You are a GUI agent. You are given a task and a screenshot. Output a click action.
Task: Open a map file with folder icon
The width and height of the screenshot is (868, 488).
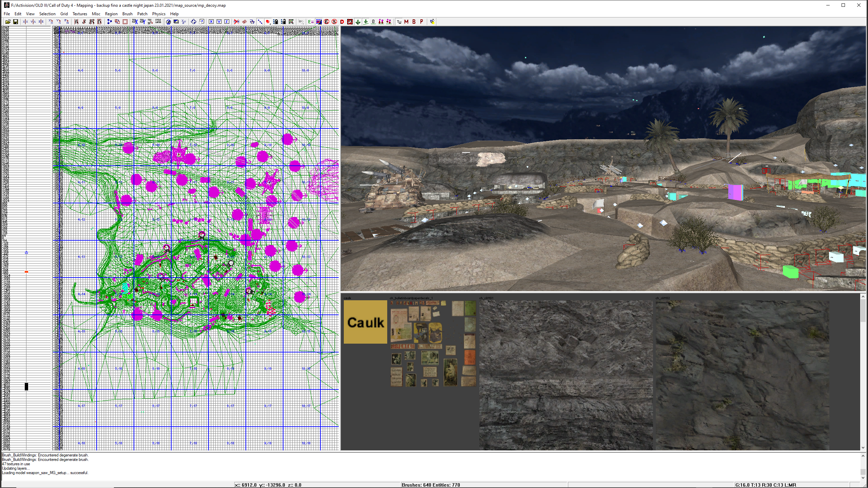(8, 22)
